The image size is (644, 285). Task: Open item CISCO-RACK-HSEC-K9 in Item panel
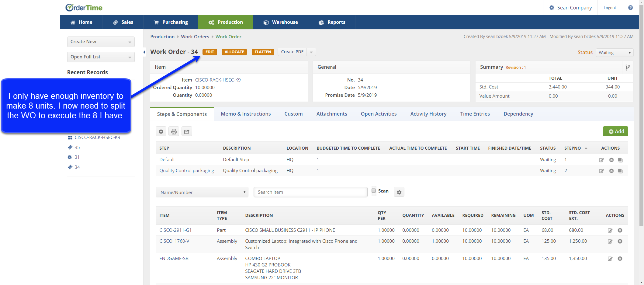click(218, 80)
